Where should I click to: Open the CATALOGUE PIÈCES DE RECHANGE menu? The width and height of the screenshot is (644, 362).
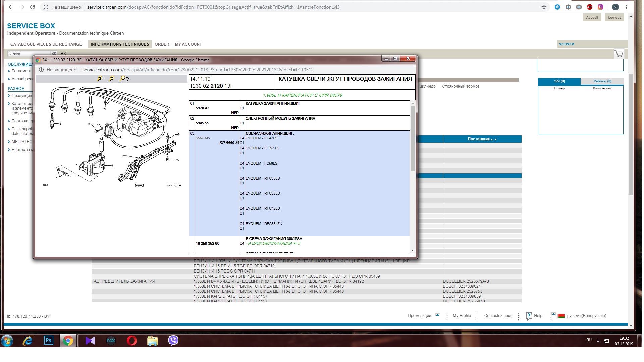coord(46,44)
